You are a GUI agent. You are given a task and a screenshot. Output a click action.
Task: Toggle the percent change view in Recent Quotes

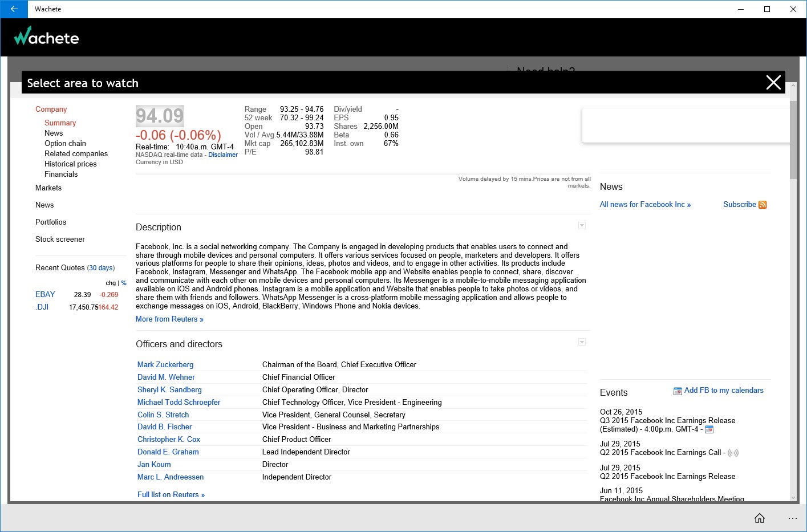click(124, 283)
